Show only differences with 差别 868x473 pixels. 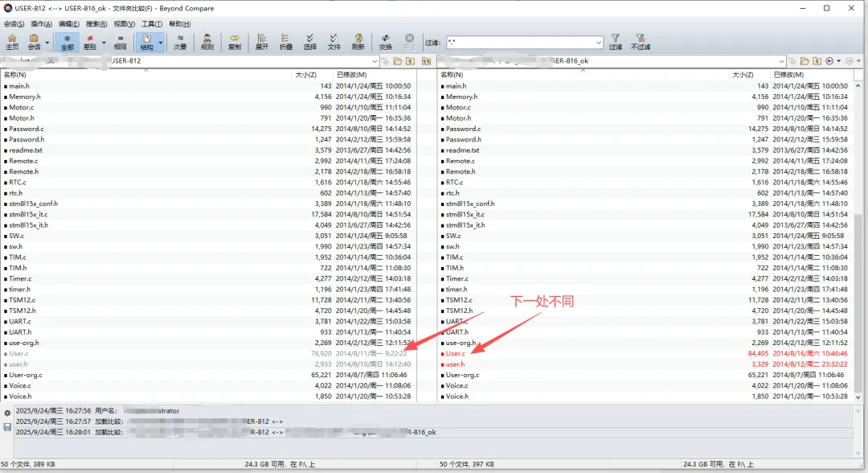(90, 42)
